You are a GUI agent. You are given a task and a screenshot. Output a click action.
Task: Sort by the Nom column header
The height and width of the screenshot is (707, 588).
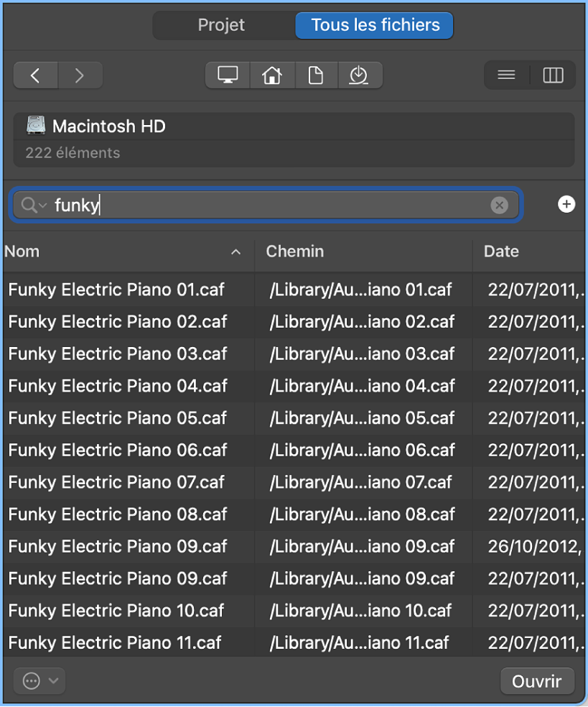tap(129, 251)
